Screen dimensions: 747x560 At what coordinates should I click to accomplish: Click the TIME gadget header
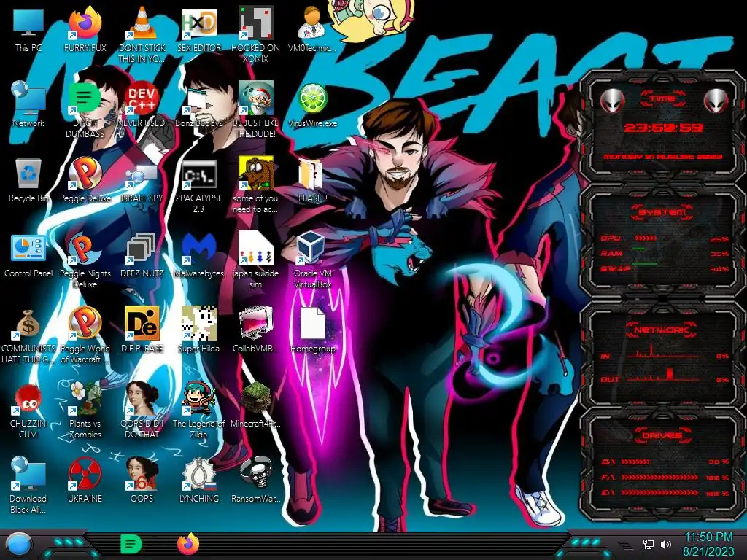(x=662, y=98)
